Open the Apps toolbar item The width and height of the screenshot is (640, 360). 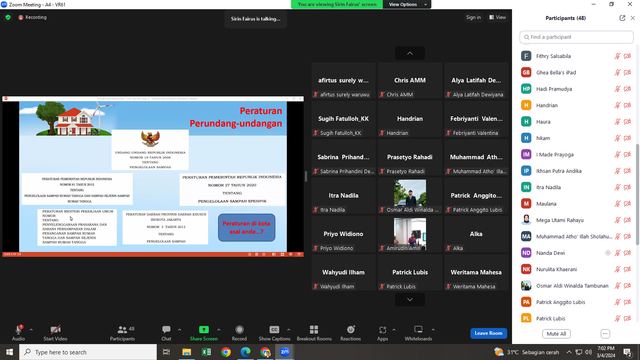click(x=382, y=333)
